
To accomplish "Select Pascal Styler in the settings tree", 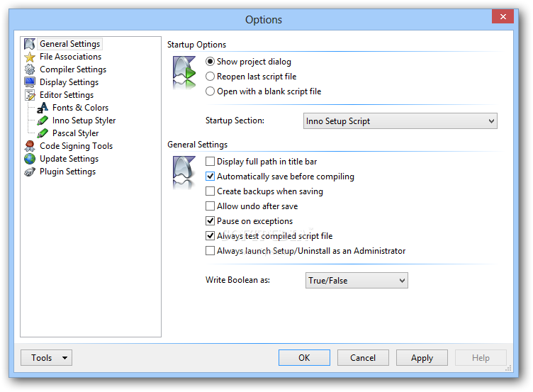I will [75, 133].
